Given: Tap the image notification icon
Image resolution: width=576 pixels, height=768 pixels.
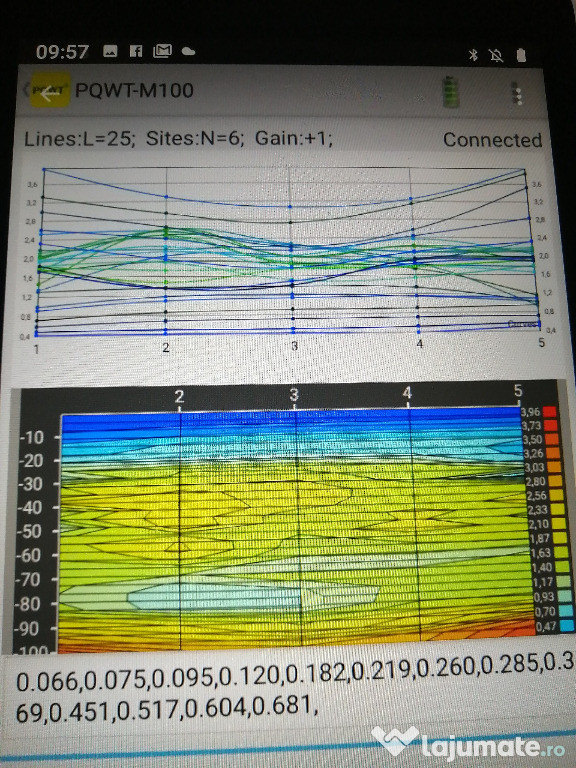Looking at the screenshot, I should click(x=110, y=51).
